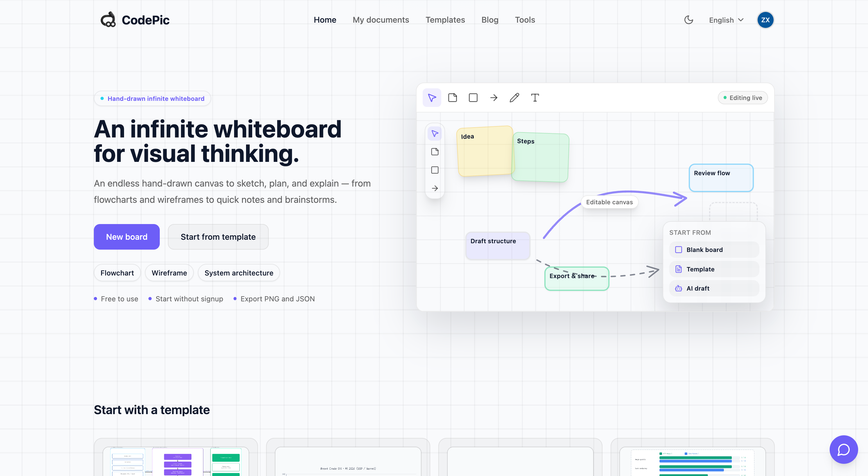Select the cursor tool in top toolbar
The image size is (868, 476).
432,98
